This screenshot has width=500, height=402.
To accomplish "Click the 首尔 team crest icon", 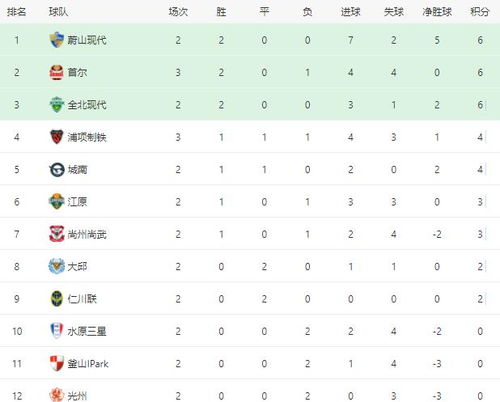I will [x=57, y=72].
